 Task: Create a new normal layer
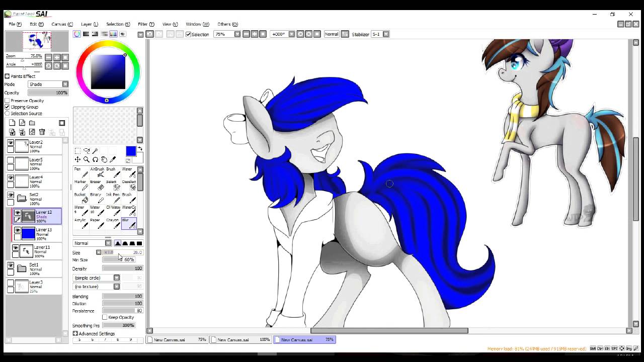12,123
